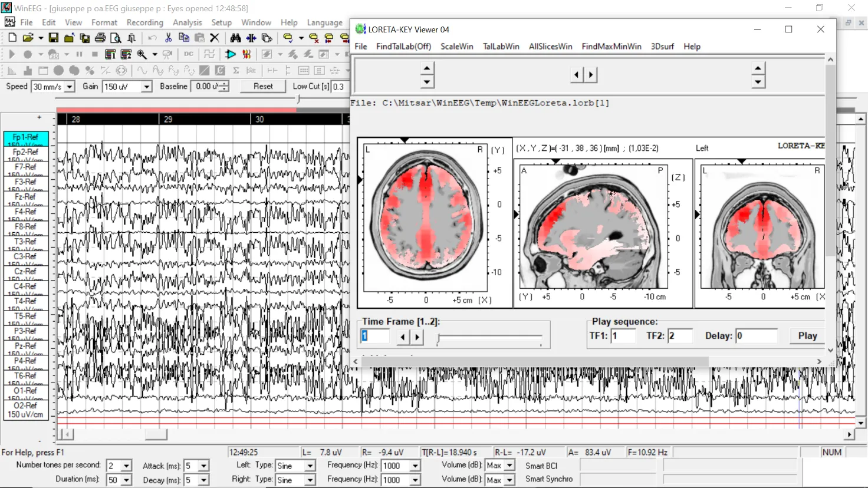
Task: Click the cyan triangle amplifier icon
Action: click(231, 54)
